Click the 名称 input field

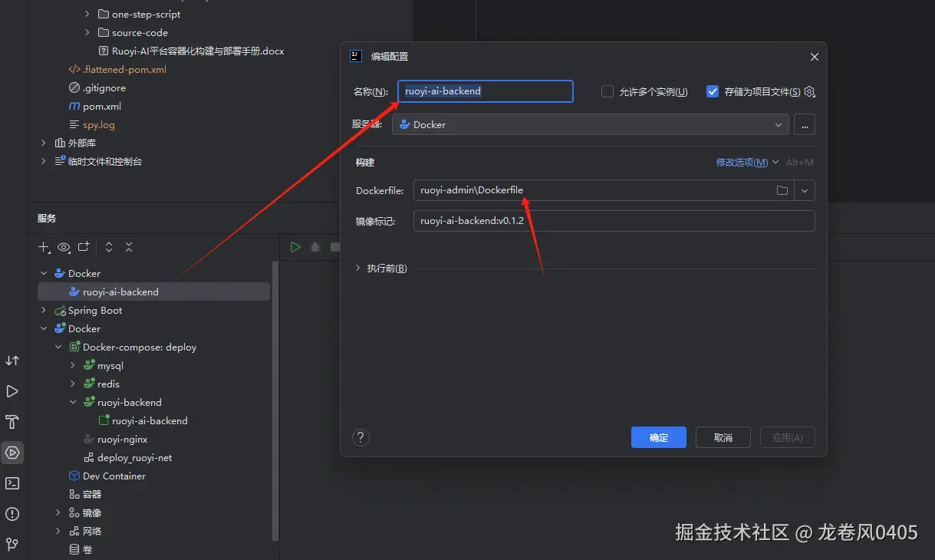(x=486, y=91)
